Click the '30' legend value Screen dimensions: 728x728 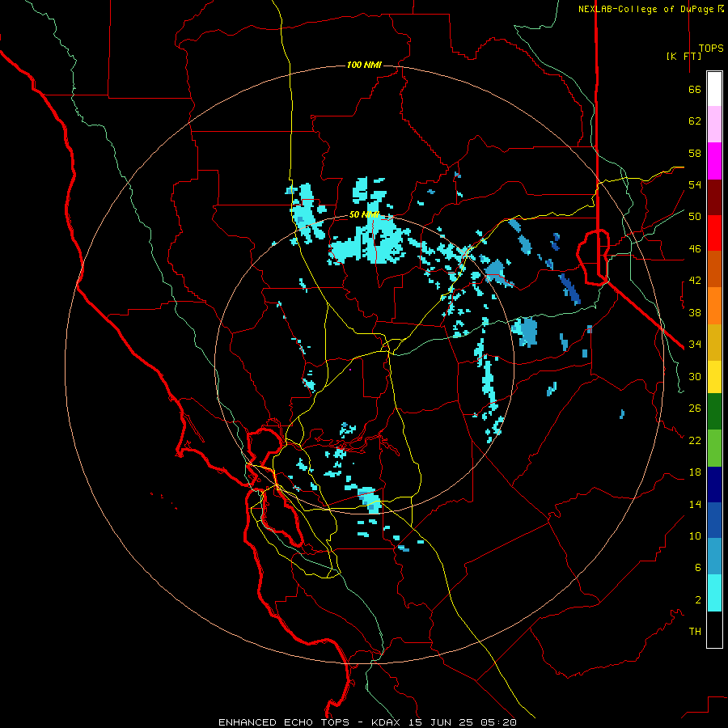(x=695, y=376)
